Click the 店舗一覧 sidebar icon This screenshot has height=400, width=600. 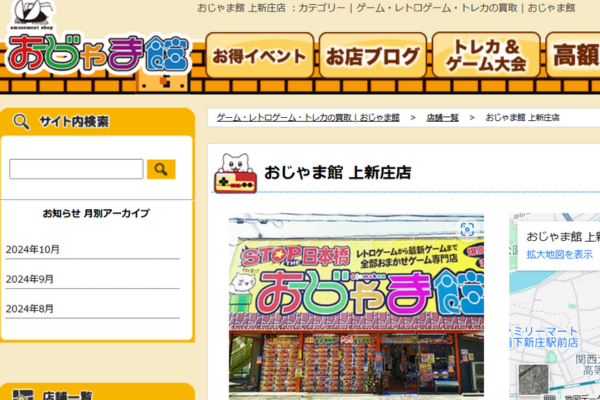(23, 395)
